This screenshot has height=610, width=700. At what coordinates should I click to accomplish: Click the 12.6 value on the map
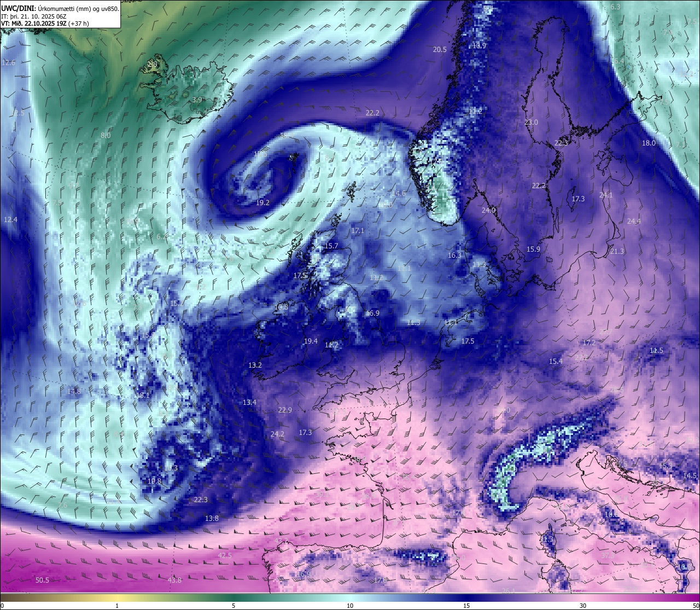pos(9,63)
